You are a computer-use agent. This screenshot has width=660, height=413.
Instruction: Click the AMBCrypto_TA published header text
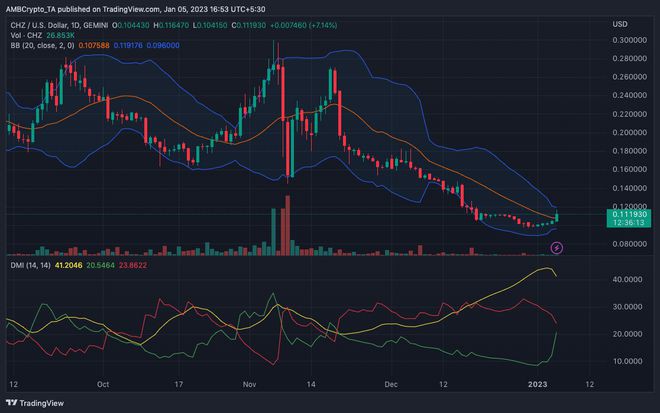coord(70,9)
